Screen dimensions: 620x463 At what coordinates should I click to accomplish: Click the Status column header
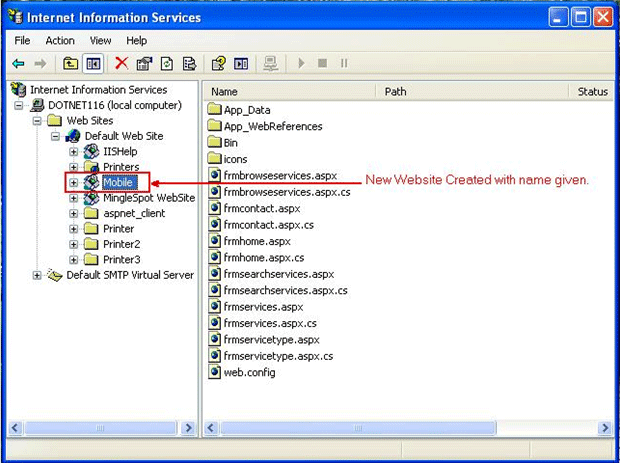coord(592,91)
